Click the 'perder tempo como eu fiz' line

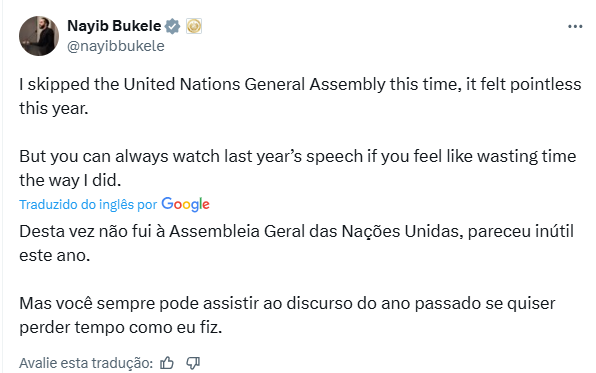click(120, 327)
